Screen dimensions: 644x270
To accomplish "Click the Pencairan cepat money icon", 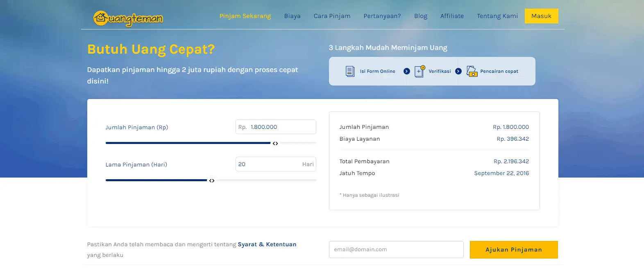I will (x=472, y=71).
